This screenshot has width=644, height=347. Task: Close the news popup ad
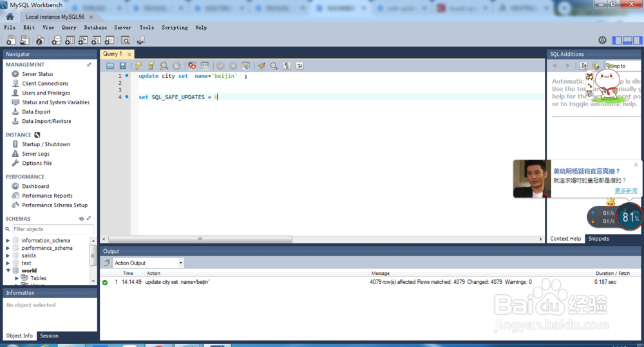pos(636,165)
